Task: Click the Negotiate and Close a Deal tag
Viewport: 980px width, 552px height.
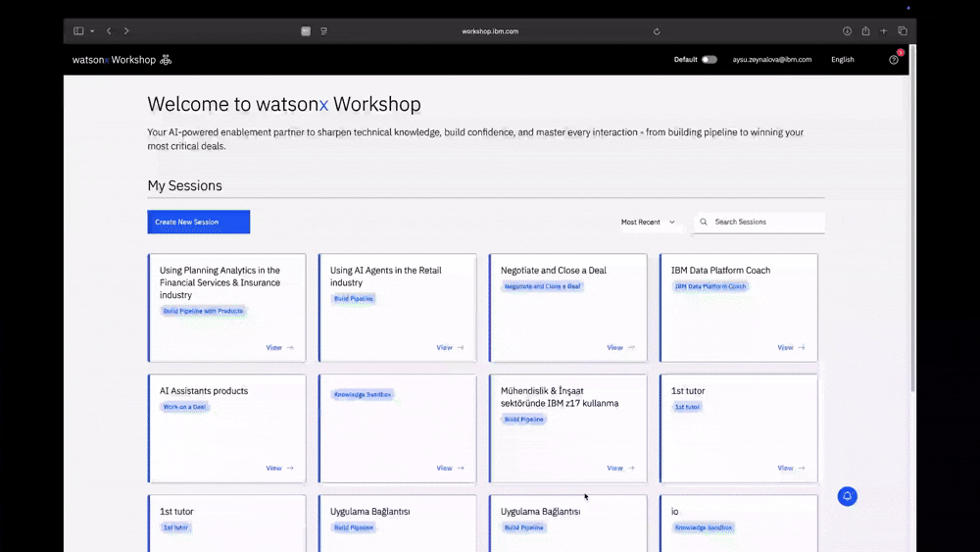Action: coord(543,286)
